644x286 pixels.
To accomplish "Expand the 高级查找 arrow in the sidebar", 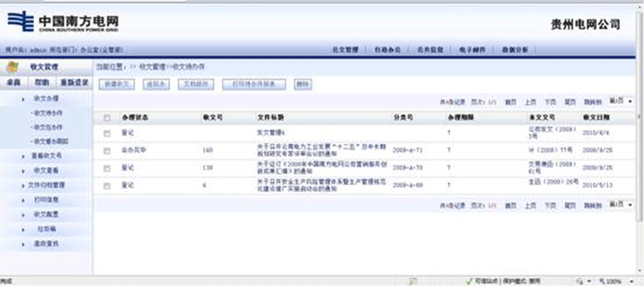I will (x=23, y=244).
